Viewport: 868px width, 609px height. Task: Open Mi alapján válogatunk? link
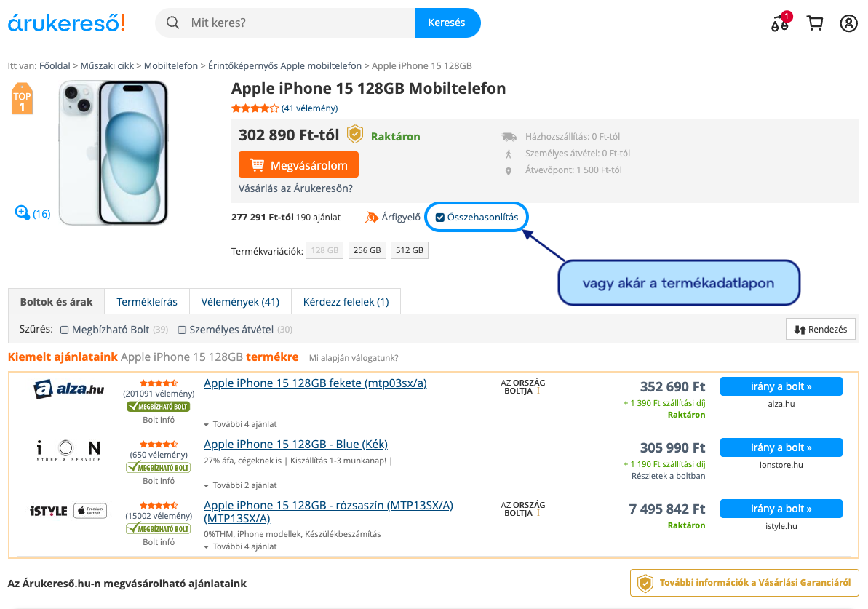coord(354,358)
